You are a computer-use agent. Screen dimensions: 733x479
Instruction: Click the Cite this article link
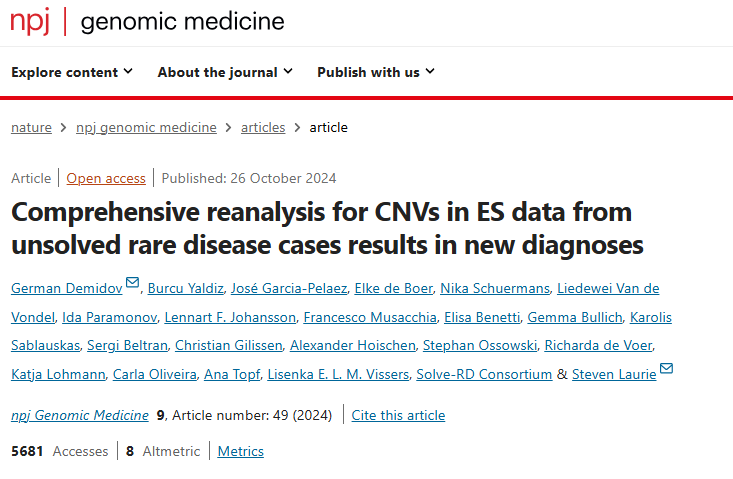point(398,415)
